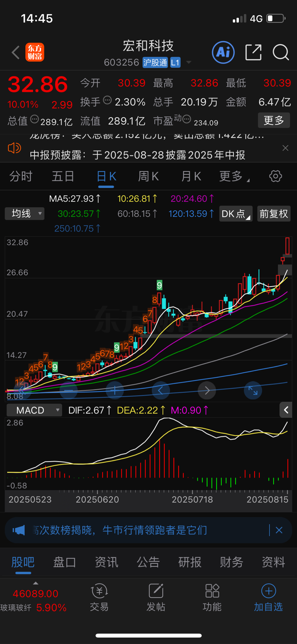
Task: Tap the share export icon
Action: [254, 52]
